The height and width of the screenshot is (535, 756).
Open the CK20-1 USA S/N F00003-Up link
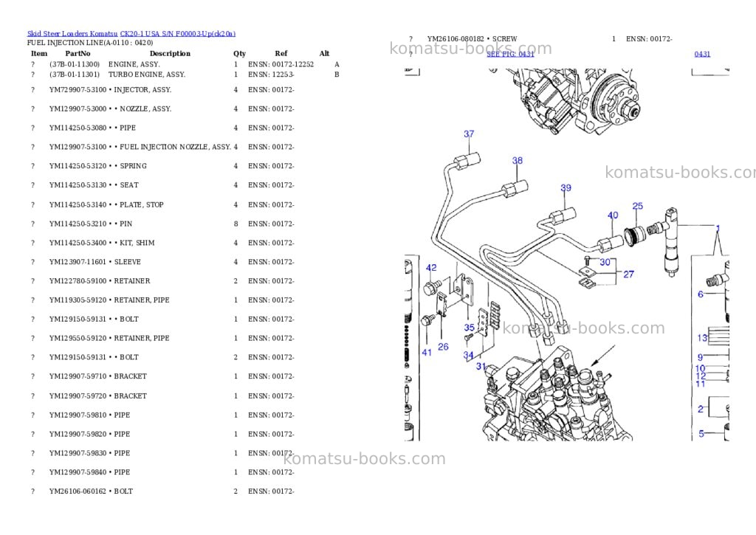tap(178, 34)
